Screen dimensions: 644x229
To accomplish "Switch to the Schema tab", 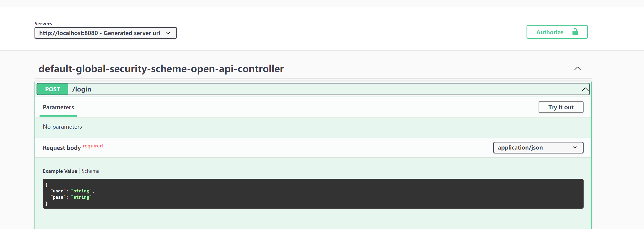I will tap(91, 171).
